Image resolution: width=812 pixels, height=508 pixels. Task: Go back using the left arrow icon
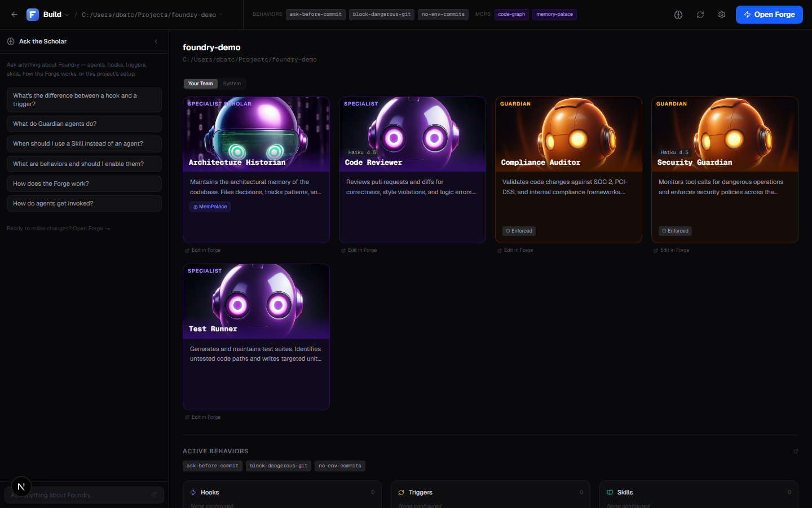pos(14,15)
